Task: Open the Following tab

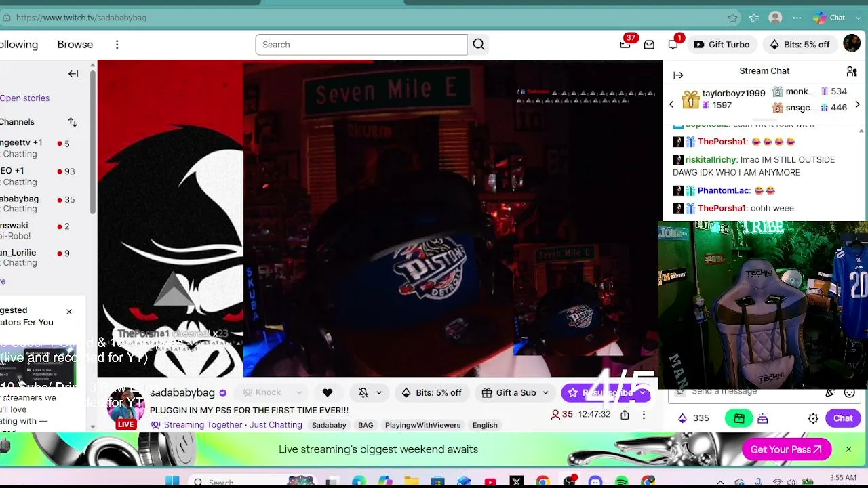Action: (19, 45)
